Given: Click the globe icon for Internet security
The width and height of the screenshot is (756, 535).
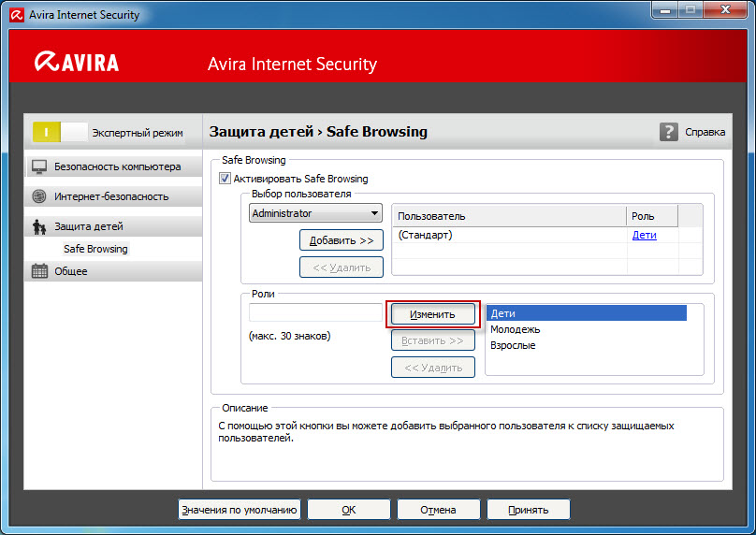Looking at the screenshot, I should point(38,196).
